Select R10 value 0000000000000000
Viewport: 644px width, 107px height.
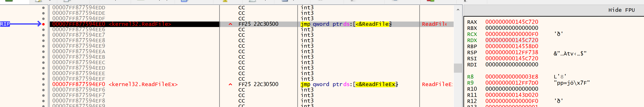pyautogui.click(x=512, y=89)
